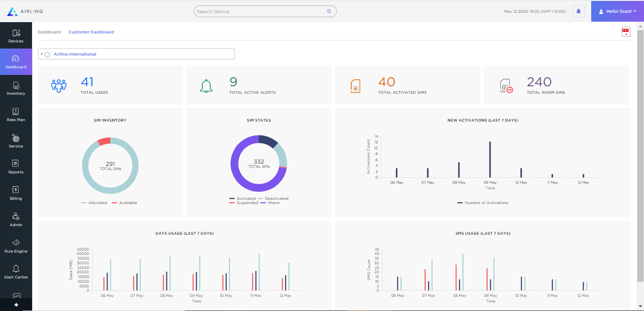Export dashboard using the PDF icon
Image resolution: width=644 pixels, height=311 pixels.
coord(626,32)
